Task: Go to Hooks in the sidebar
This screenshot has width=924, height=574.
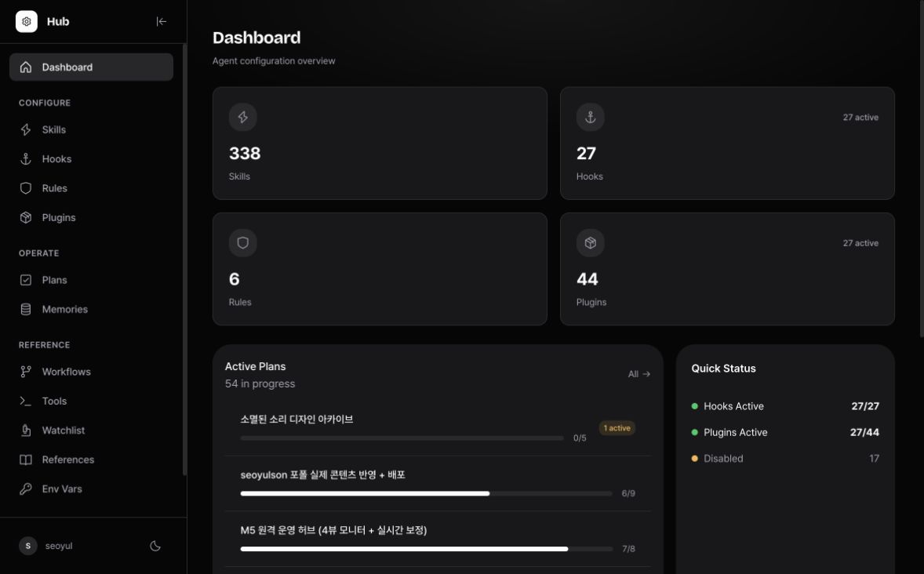Action: [91, 159]
